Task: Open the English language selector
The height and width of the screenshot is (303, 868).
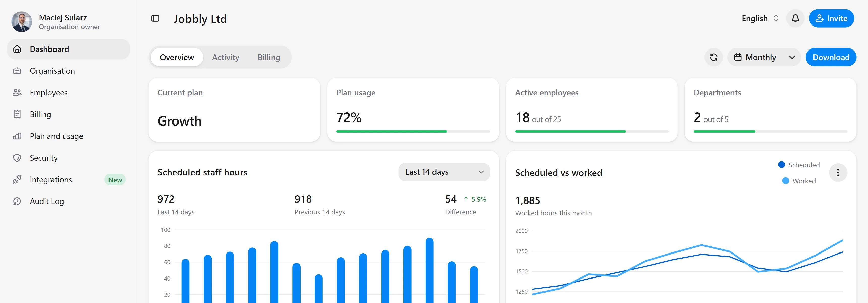Action: click(760, 18)
